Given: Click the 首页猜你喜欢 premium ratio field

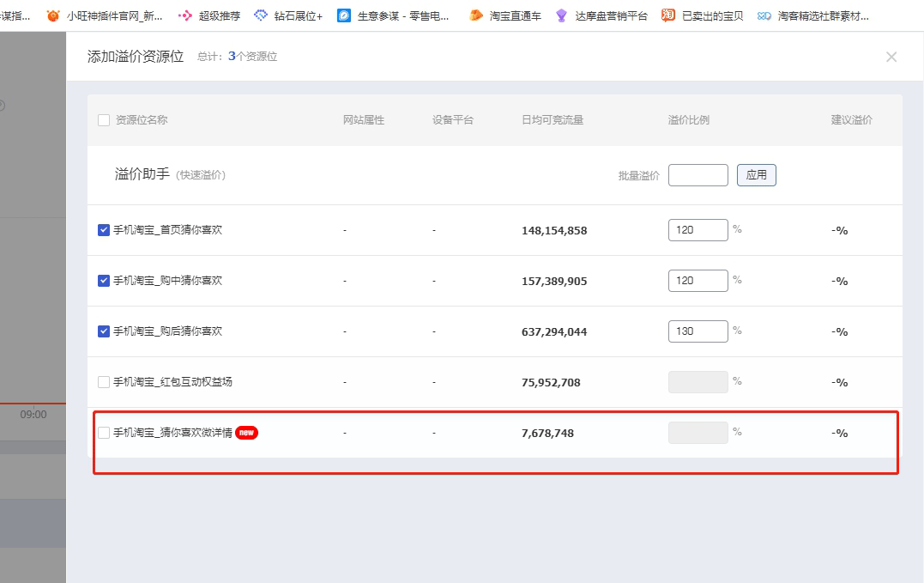Looking at the screenshot, I should (698, 230).
